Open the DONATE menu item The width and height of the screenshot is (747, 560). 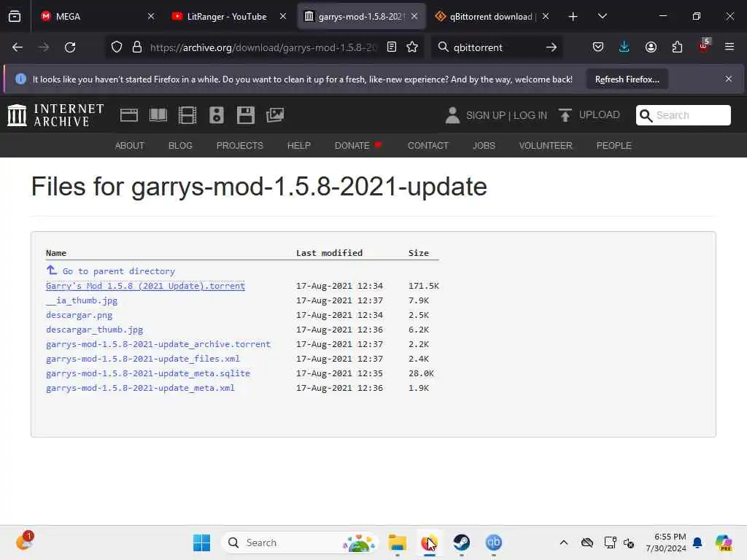point(357,146)
